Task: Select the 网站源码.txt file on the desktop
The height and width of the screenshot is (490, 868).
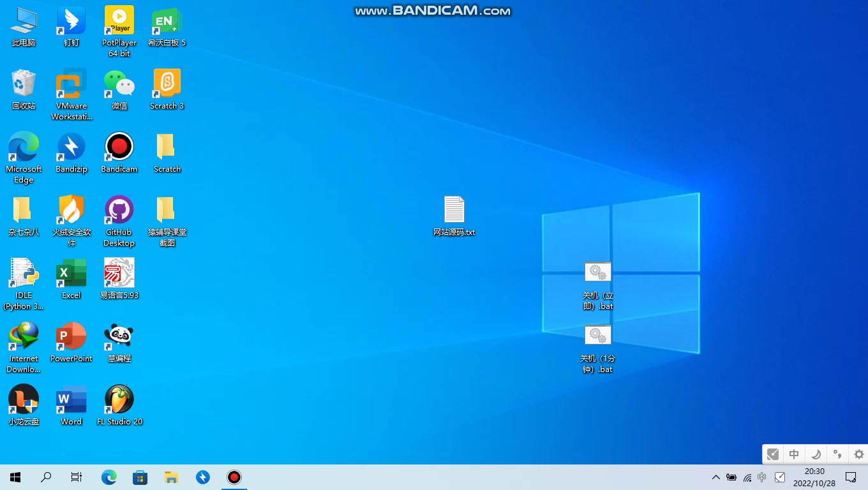Action: coord(454,211)
